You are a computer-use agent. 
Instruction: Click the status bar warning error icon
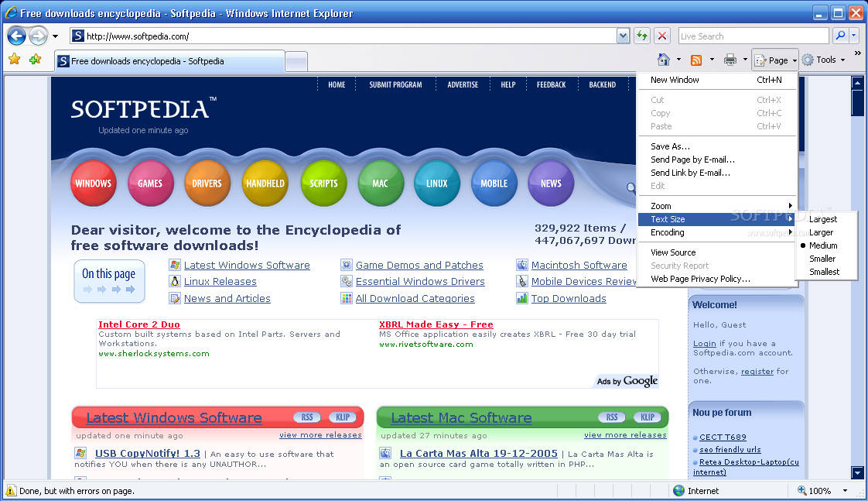point(11,490)
